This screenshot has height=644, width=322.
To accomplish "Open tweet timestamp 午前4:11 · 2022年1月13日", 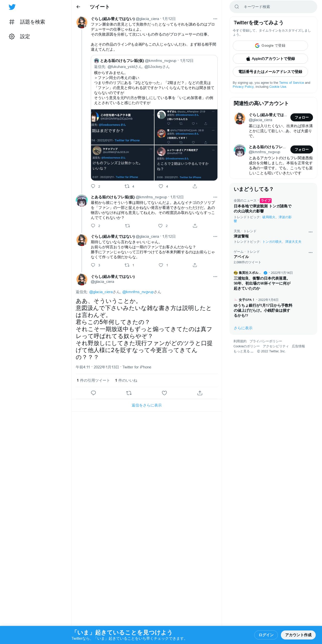I will (x=97, y=367).
